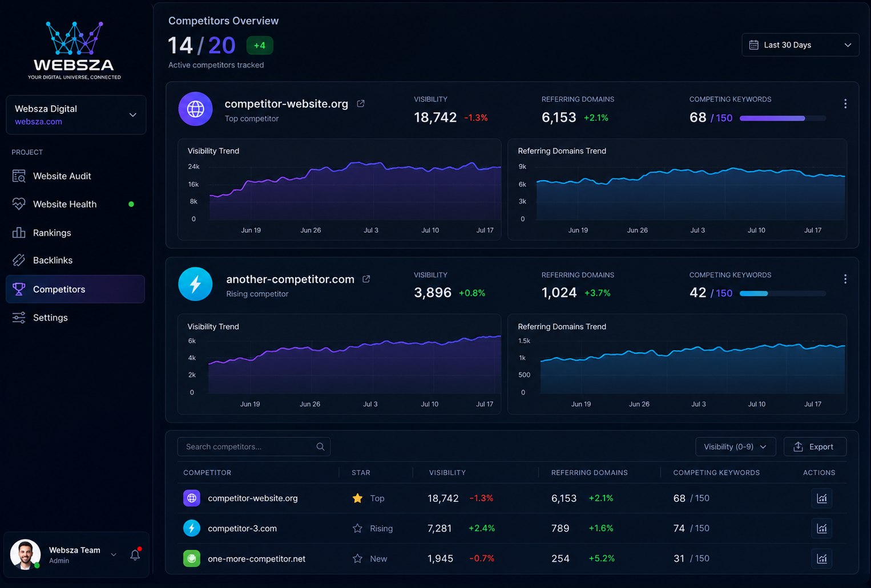The image size is (871, 588).
Task: Click the +4 badge in Competitors Overview
Action: tap(260, 46)
